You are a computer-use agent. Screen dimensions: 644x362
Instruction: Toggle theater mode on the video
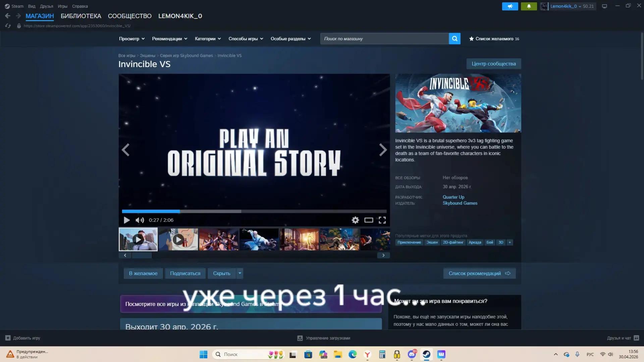pyautogui.click(x=369, y=220)
